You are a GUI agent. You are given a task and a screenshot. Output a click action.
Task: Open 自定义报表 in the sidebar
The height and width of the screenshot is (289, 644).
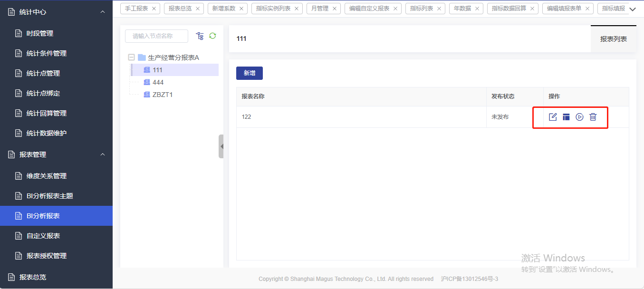point(43,236)
